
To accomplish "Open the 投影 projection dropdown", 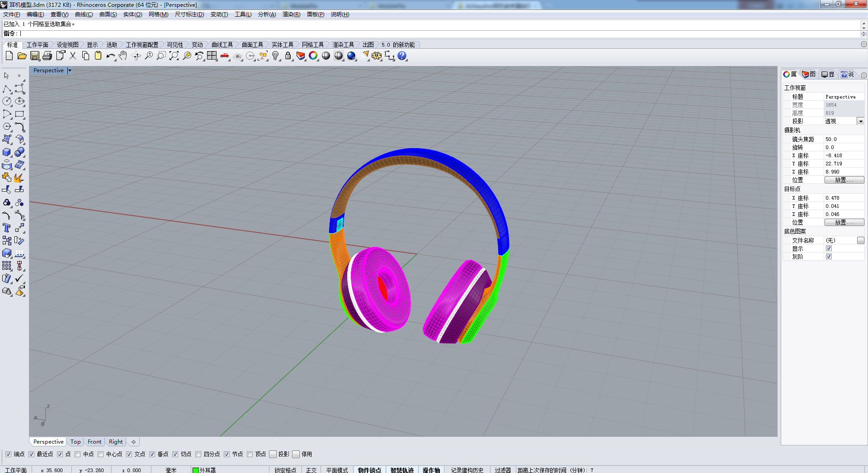I will (x=861, y=121).
